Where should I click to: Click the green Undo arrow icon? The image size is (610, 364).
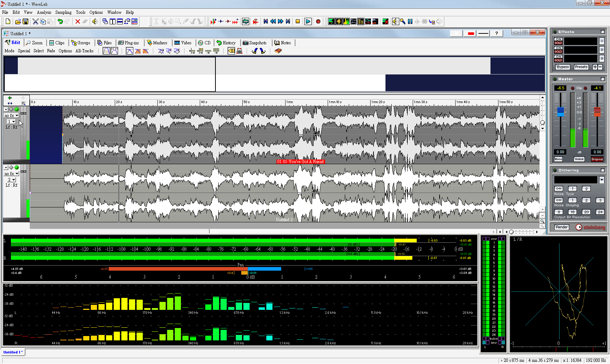click(60, 21)
